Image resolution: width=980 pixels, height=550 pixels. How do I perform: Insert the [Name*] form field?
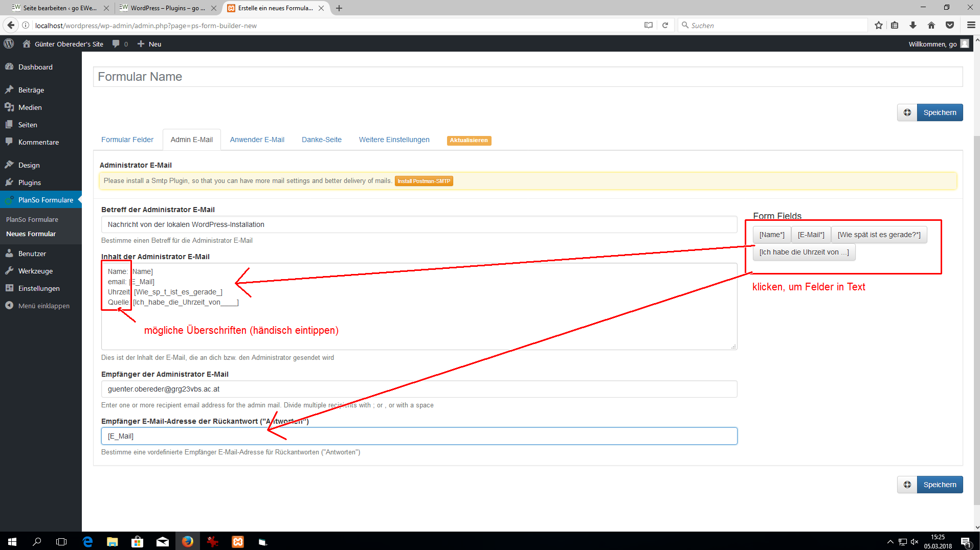(x=772, y=235)
